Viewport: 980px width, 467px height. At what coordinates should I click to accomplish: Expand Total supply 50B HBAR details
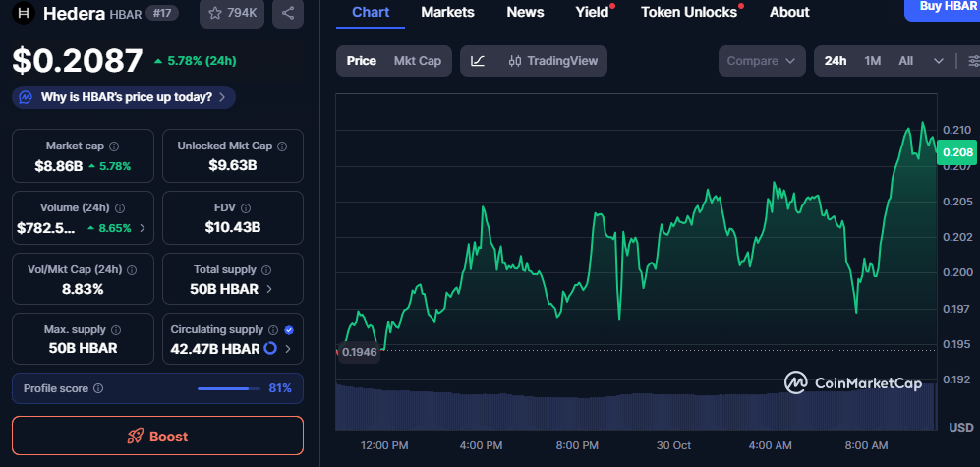tap(269, 289)
